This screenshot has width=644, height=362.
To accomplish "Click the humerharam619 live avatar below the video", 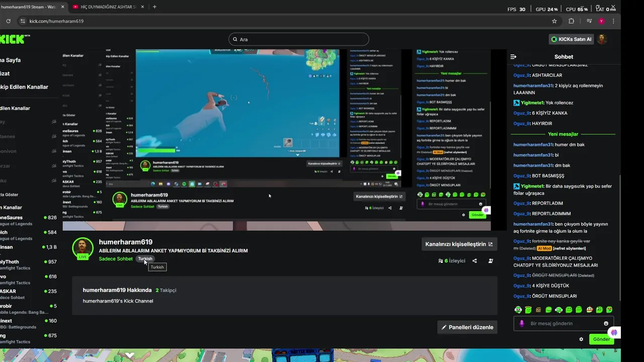I will (83, 248).
